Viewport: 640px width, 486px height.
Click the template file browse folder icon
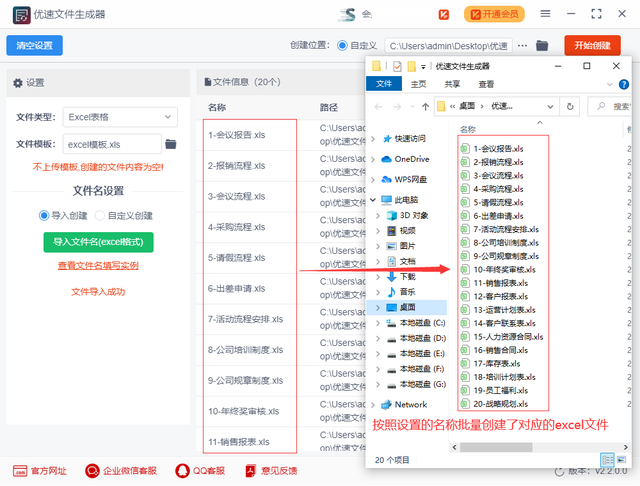171,144
